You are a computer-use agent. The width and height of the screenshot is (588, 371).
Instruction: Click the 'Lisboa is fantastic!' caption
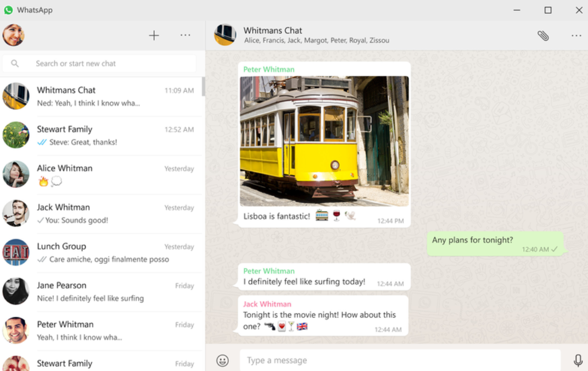pyautogui.click(x=277, y=217)
